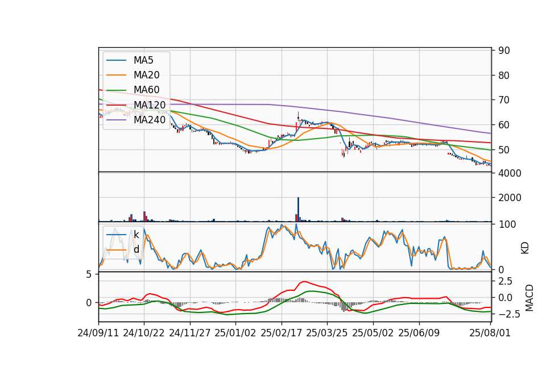Click the MA60 legend label

[147, 90]
